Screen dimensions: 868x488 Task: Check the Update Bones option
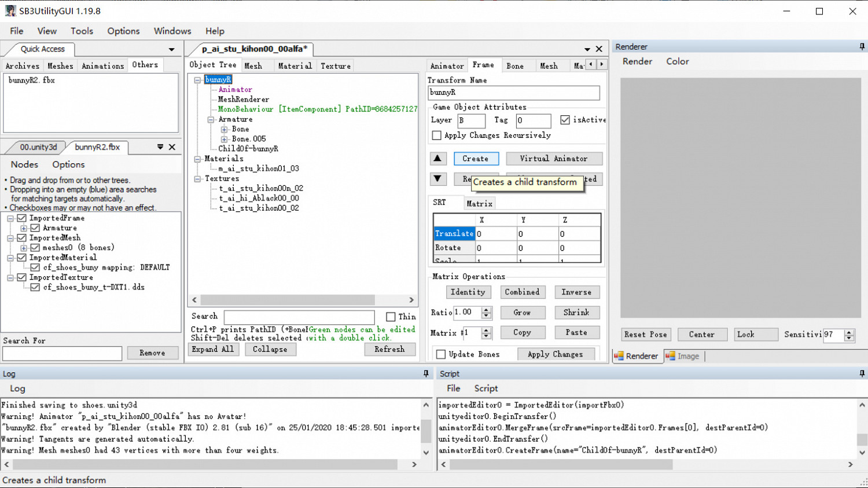tap(441, 354)
